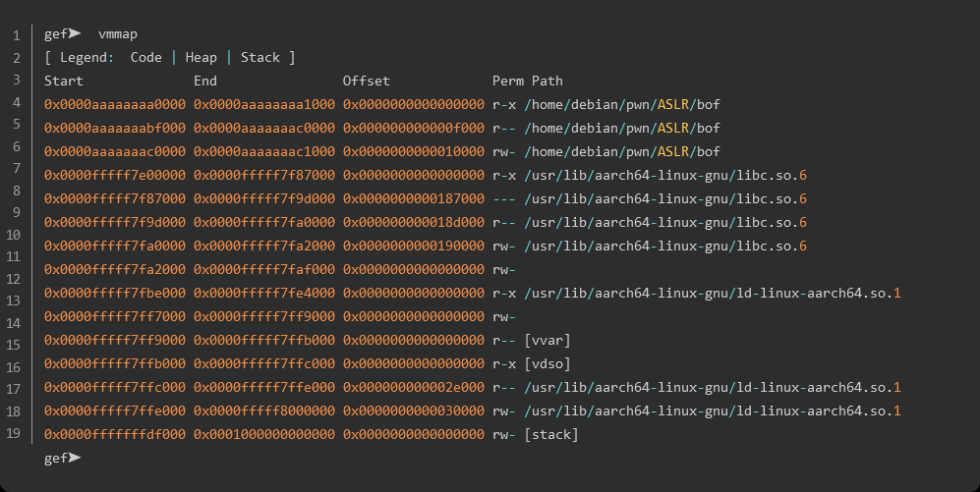The image size is (980, 492).
Task: Click the End column header
Action: [205, 81]
